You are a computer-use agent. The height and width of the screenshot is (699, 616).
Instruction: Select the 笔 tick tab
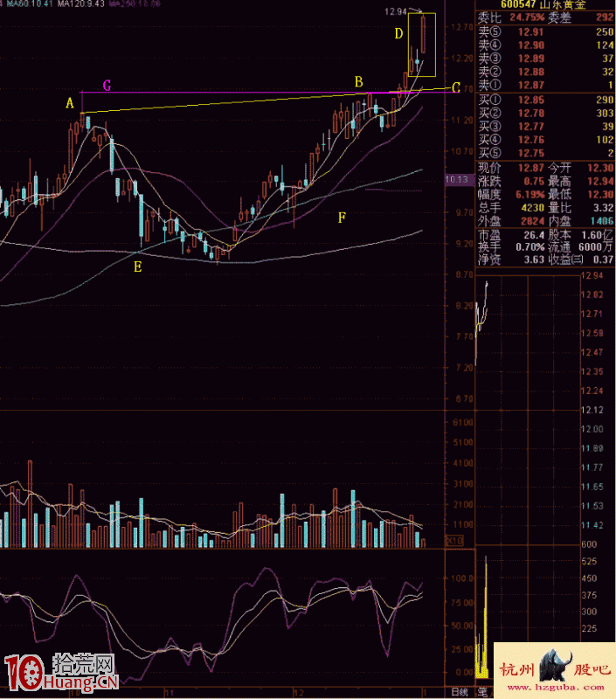point(479,692)
